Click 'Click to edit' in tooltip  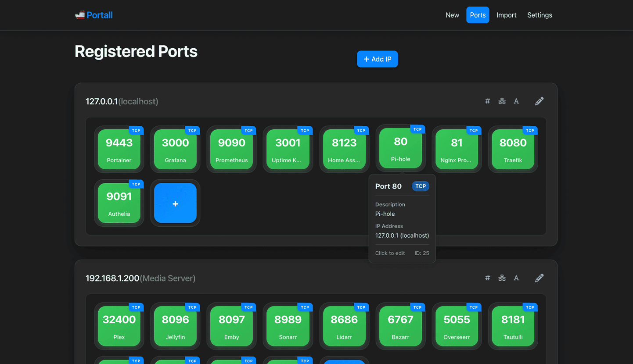pos(390,253)
